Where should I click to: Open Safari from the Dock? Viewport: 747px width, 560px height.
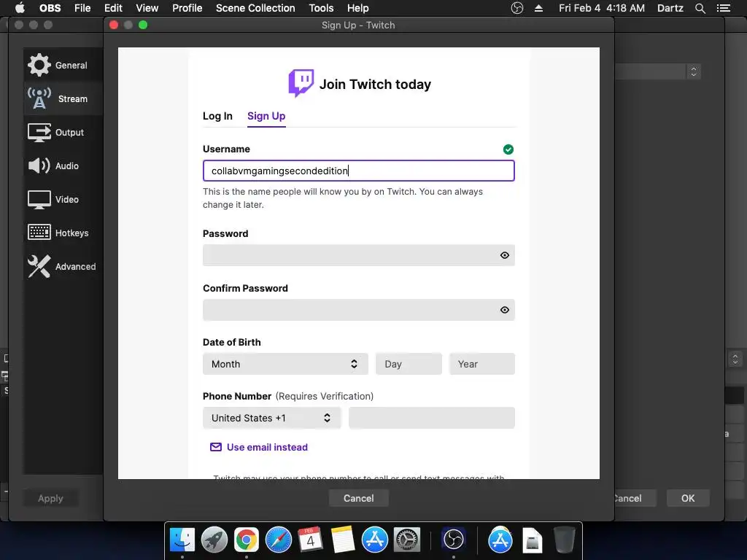click(x=279, y=540)
